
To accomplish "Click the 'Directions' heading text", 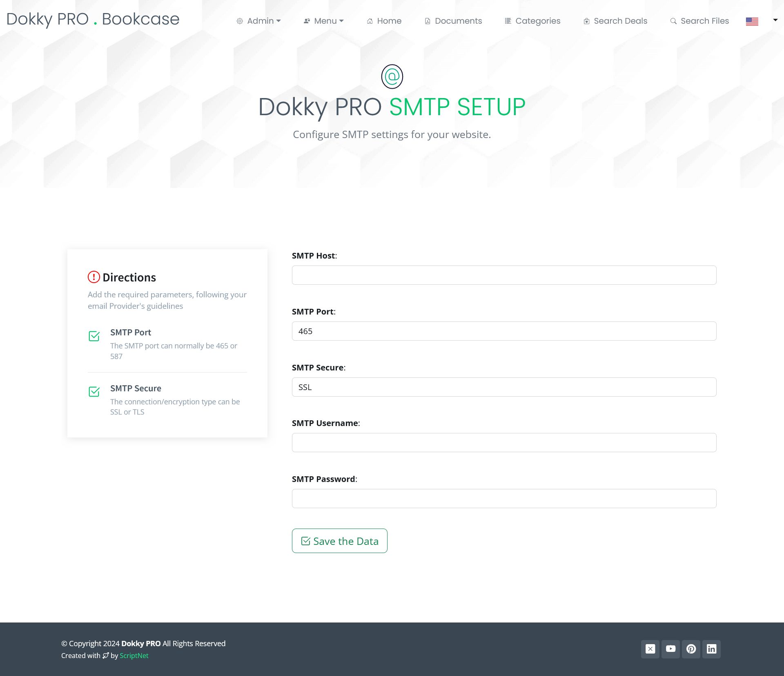I will pos(129,277).
